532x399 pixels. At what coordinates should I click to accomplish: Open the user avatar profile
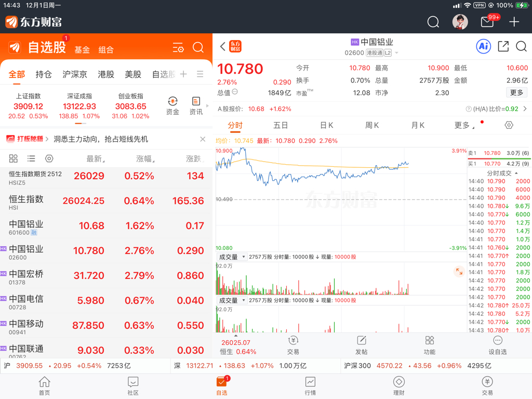coord(460,22)
